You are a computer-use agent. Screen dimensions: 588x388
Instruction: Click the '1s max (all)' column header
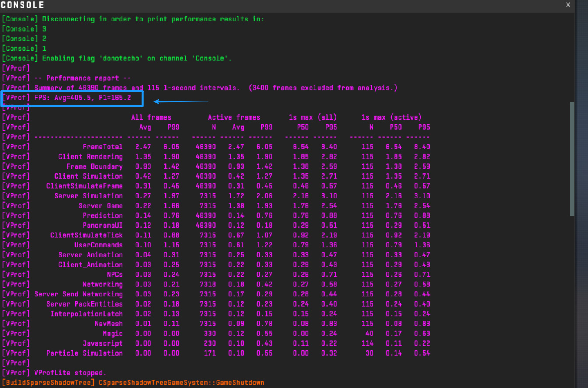click(x=313, y=117)
